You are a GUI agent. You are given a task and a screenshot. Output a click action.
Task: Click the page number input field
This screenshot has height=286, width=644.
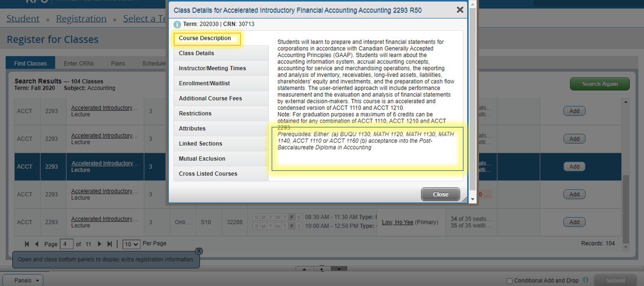click(66, 244)
